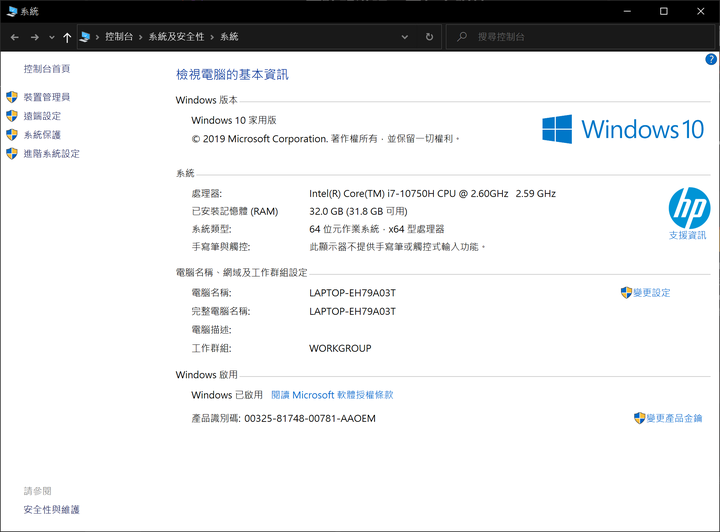The image size is (720, 532).
Task: Click Windows 已啟用 text
Action: click(227, 395)
